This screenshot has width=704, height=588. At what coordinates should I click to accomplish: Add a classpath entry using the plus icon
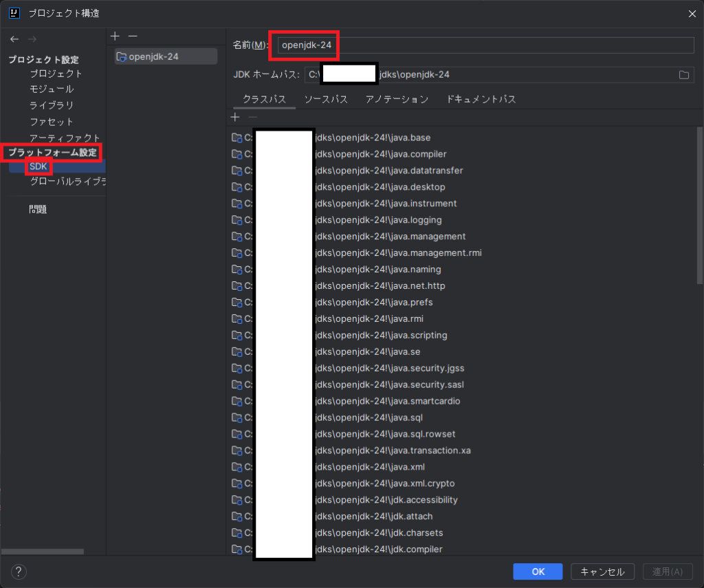[x=234, y=117]
